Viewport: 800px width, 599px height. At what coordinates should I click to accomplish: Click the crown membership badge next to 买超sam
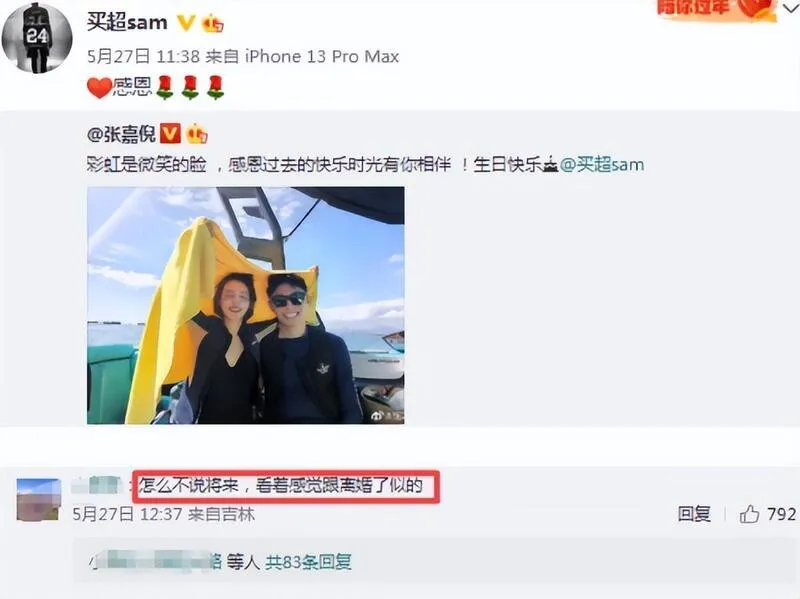pyautogui.click(x=212, y=23)
